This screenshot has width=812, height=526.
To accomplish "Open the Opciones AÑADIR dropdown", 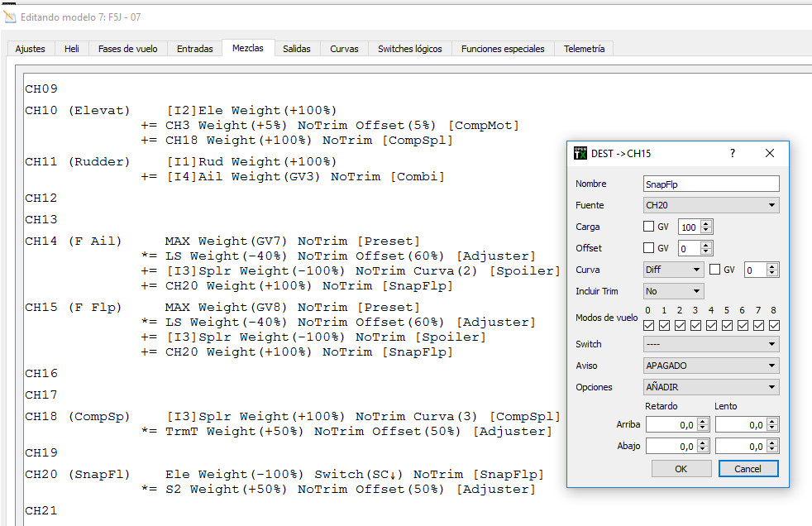I will click(711, 387).
